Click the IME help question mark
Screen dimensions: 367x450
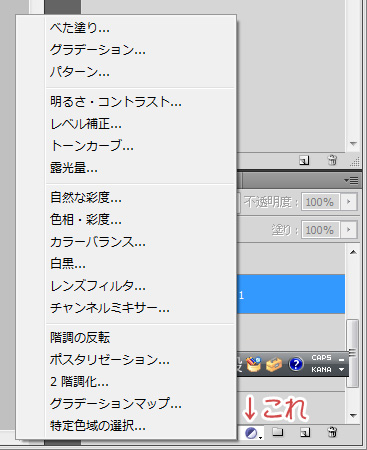pos(296,364)
